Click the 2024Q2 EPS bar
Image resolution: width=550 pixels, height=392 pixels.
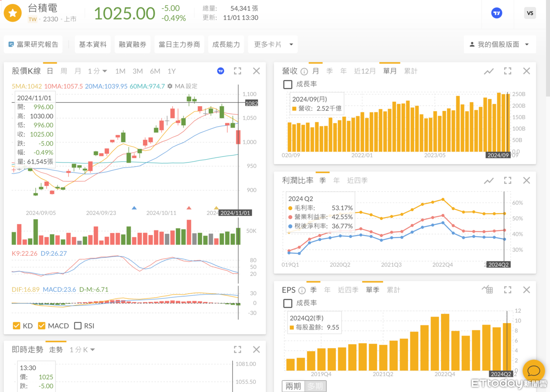(507, 347)
